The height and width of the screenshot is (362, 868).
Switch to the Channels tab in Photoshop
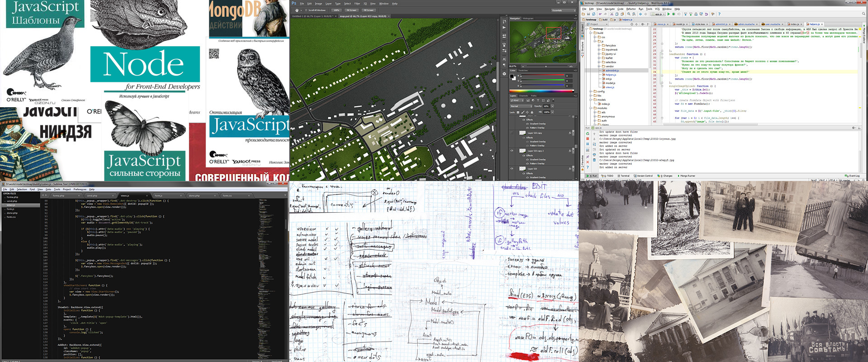(523, 95)
